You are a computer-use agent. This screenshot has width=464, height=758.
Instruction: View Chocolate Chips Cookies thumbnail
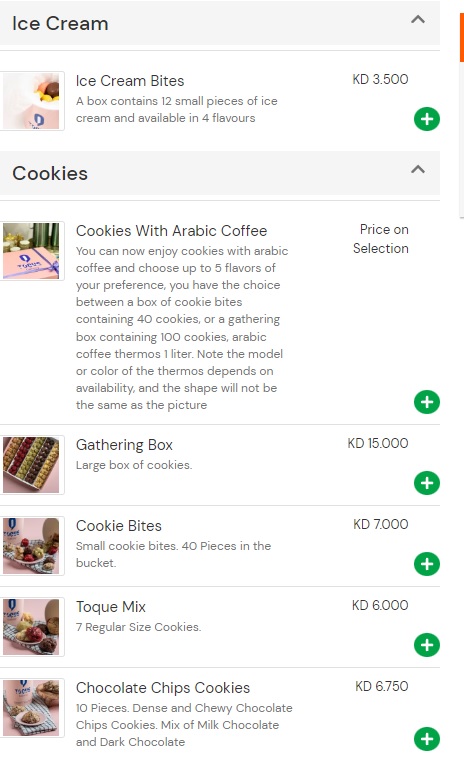[x=31, y=708]
